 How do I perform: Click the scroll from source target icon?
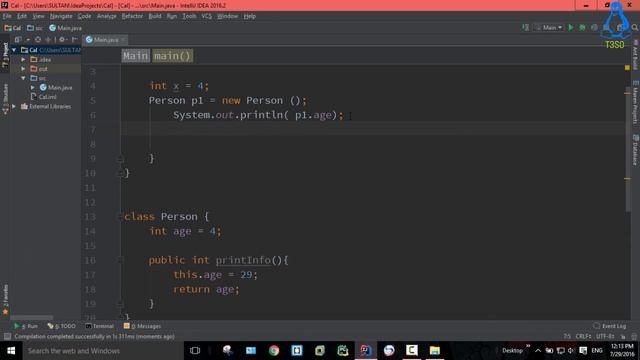coord(38,40)
